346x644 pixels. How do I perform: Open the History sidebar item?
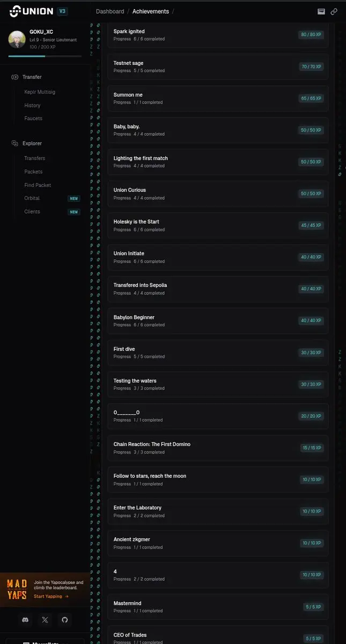(32, 105)
